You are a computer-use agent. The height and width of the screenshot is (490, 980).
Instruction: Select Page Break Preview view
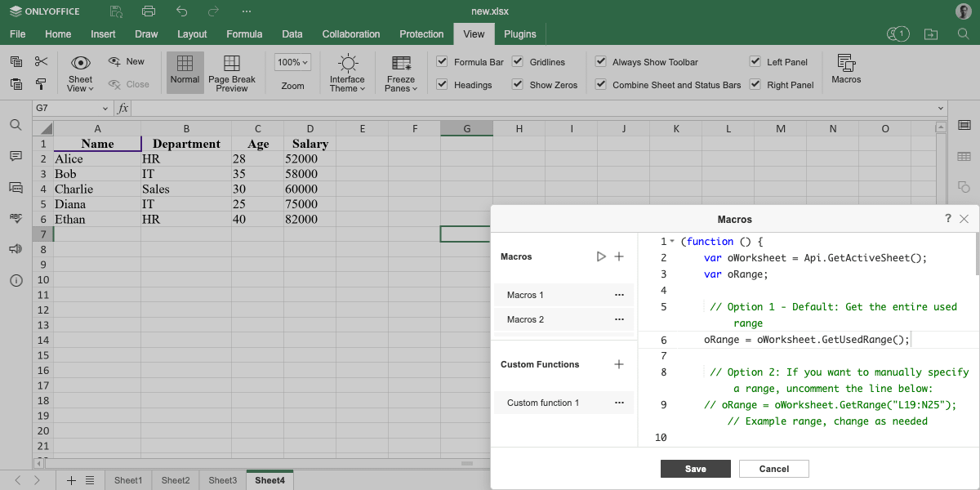(x=232, y=73)
